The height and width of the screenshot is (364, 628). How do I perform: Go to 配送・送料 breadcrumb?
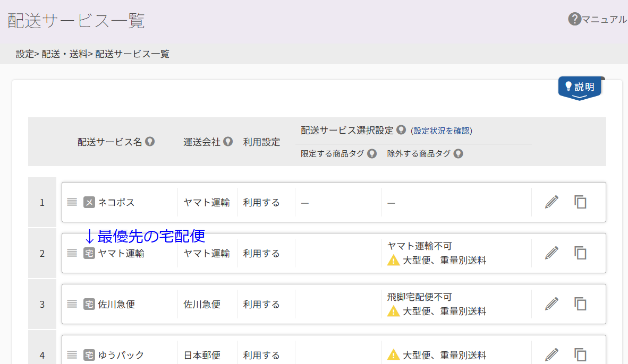click(64, 54)
